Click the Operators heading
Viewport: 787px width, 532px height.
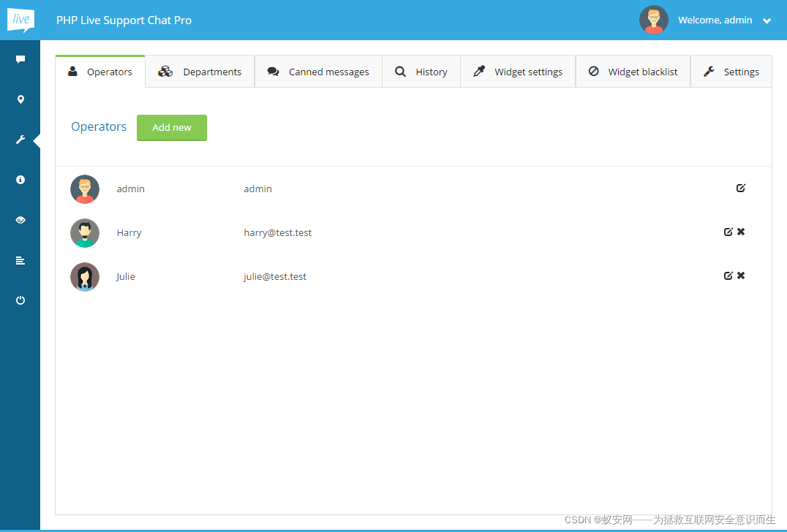click(99, 127)
